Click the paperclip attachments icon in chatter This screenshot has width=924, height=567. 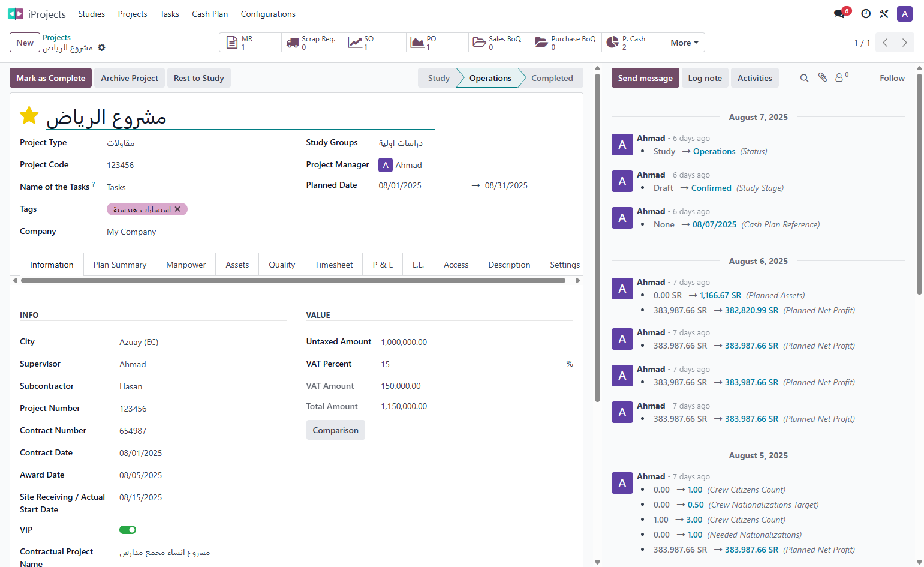pos(823,78)
